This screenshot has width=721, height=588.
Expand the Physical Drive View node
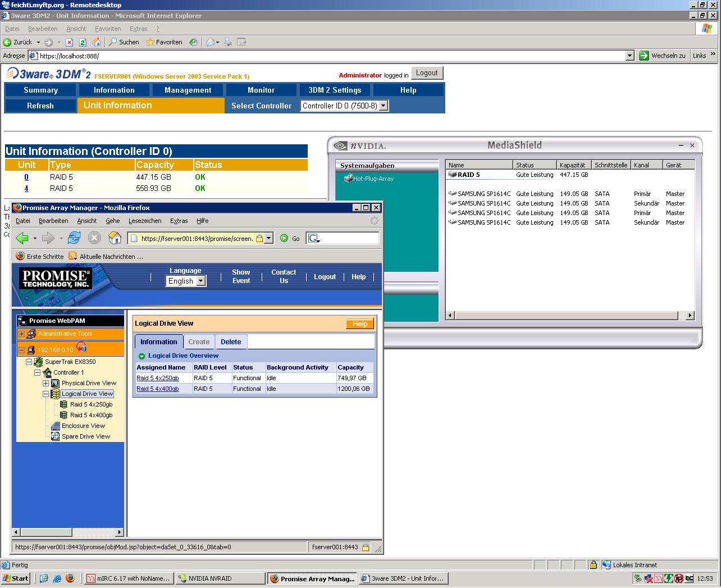pos(46,383)
